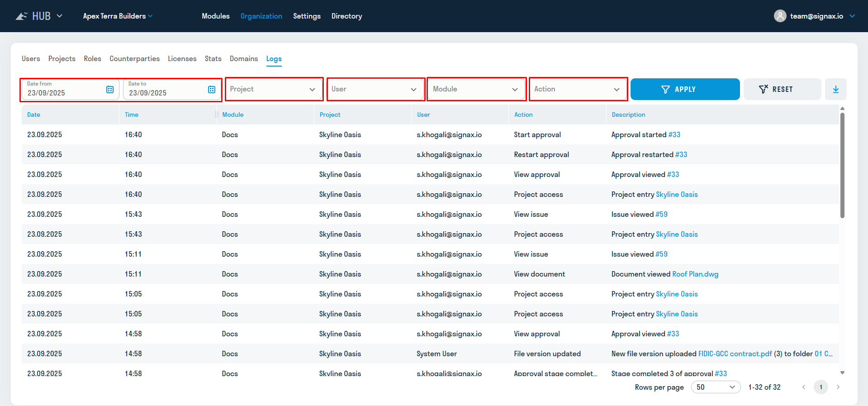Go to next page arrow
The image size is (868, 406).
coord(838,387)
